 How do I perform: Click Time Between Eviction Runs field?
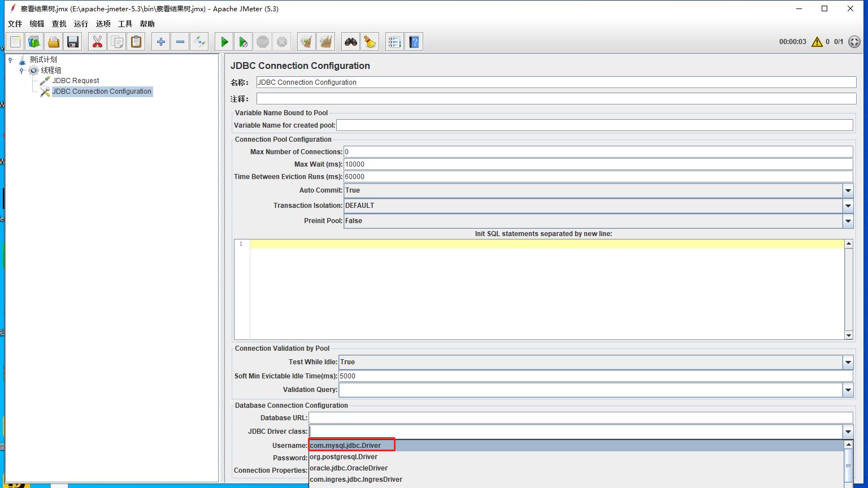pos(598,177)
